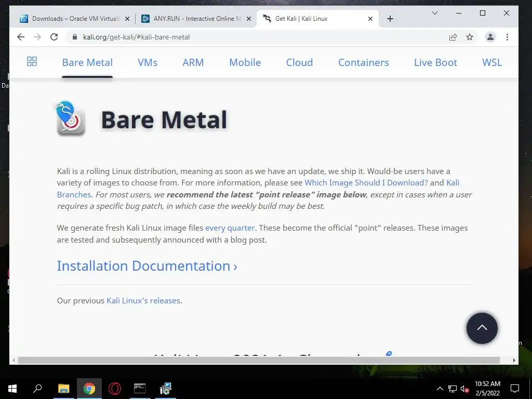532x399 pixels.
Task: View site security padlock info
Action: pos(75,37)
